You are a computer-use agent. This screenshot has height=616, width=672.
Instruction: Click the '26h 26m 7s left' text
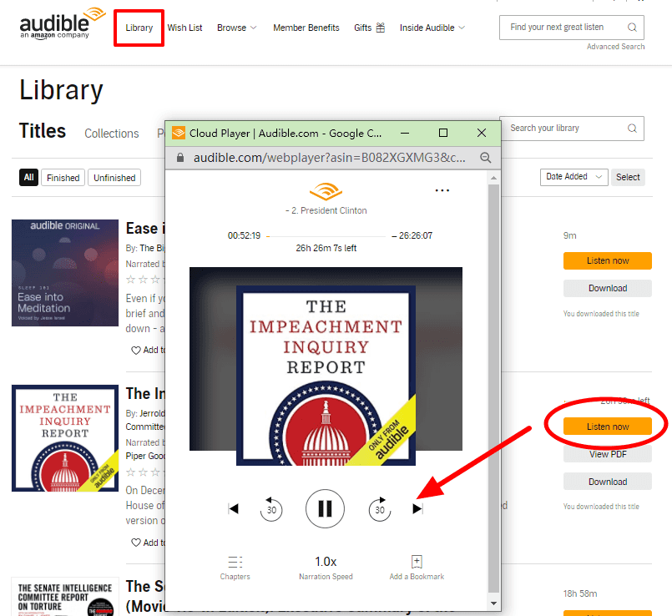tap(326, 248)
